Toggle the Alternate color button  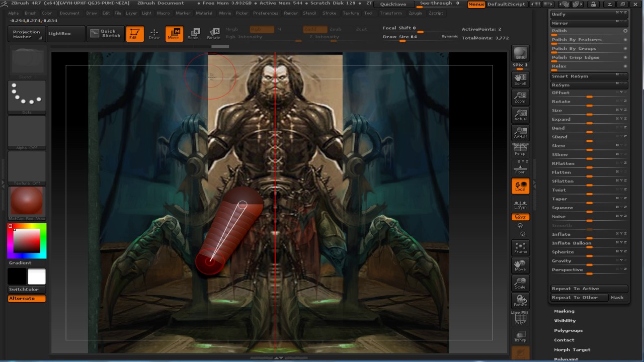click(x=27, y=299)
